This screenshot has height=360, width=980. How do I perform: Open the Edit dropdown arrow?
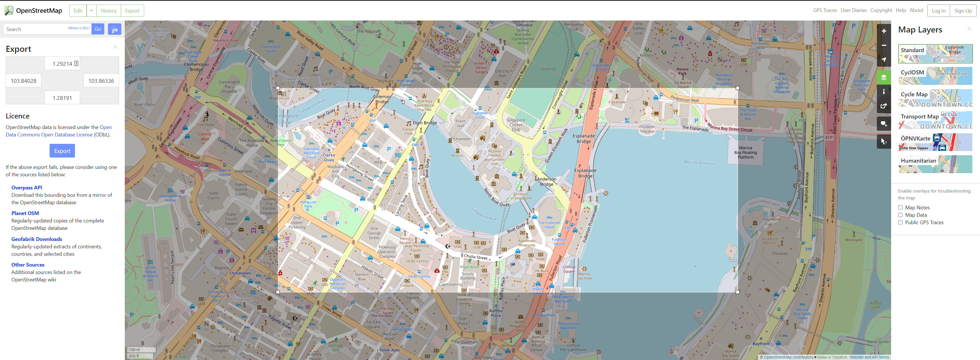tap(91, 10)
